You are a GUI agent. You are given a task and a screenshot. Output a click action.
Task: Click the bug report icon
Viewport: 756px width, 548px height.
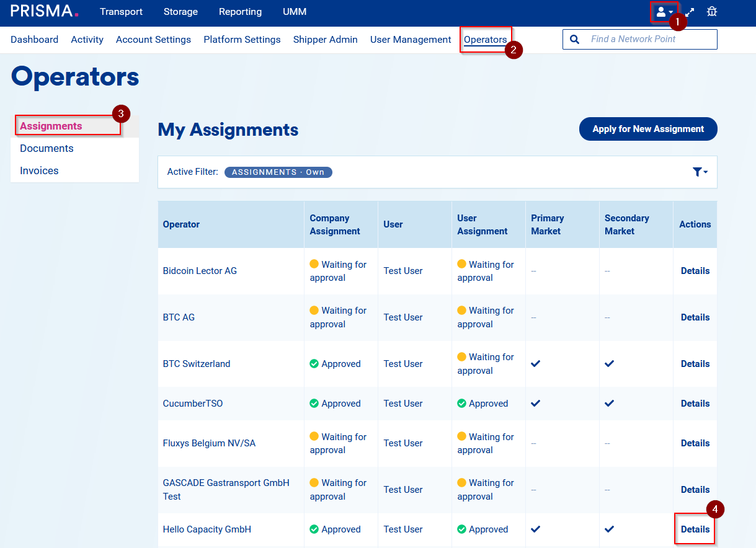point(711,12)
